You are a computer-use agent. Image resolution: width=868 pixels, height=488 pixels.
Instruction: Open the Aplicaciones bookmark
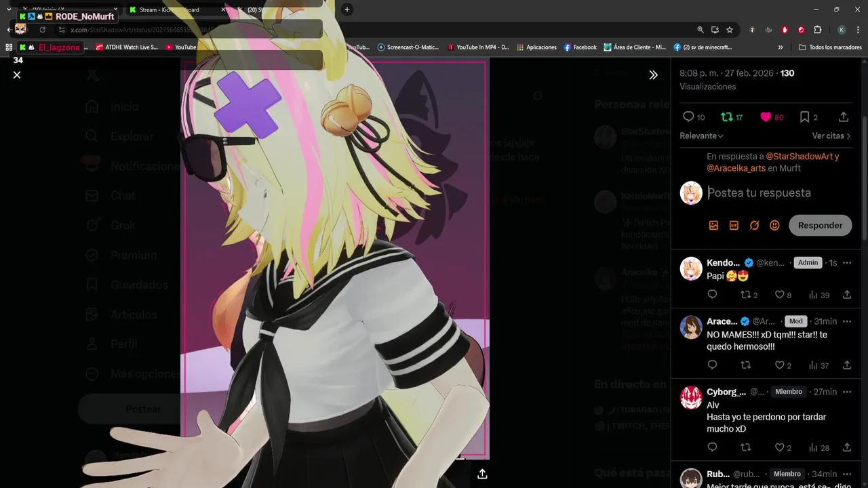536,47
